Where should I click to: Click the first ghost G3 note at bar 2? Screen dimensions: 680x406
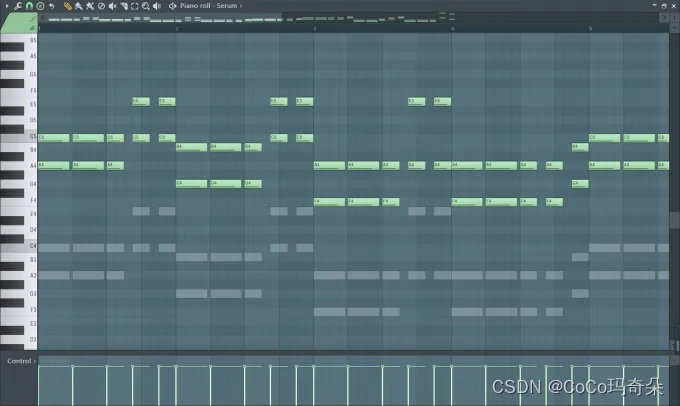click(192, 294)
